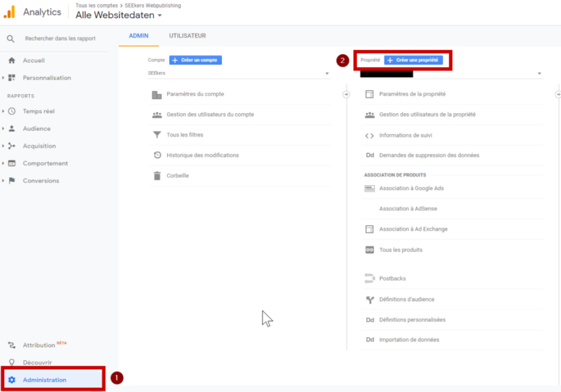
Task: Click the Attribution beta icon
Action: [x=12, y=345]
